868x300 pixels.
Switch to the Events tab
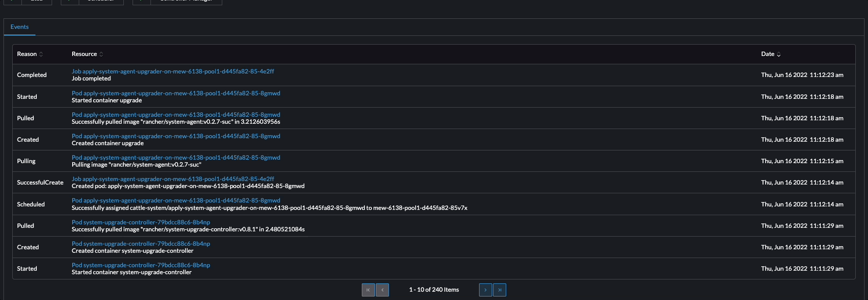coord(20,27)
